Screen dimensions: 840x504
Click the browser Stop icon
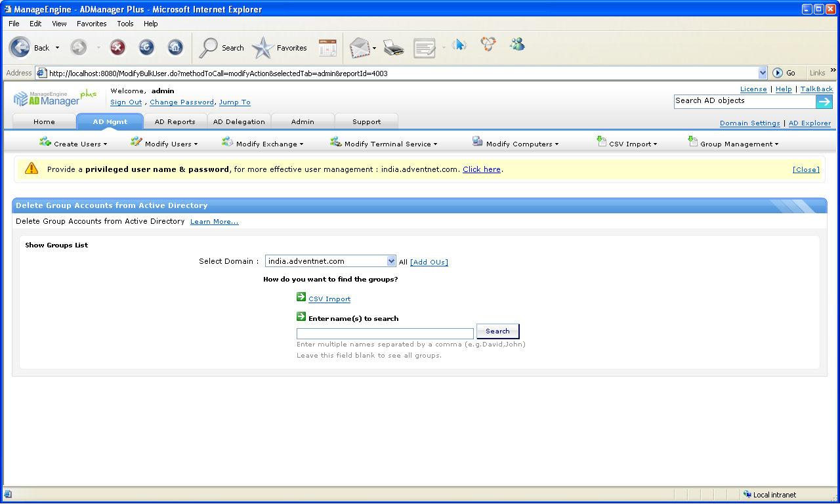tap(117, 47)
